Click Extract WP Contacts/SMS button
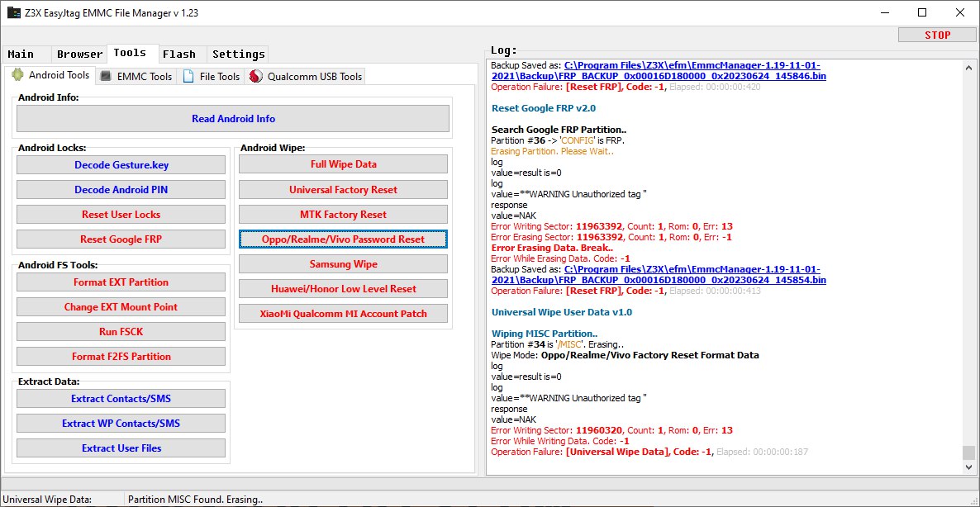The height and width of the screenshot is (507, 980). coord(121,424)
